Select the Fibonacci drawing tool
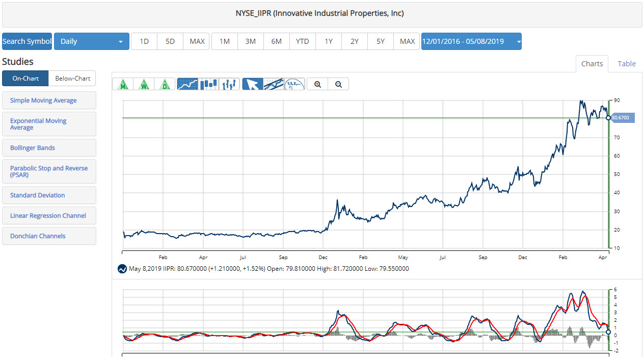The width and height of the screenshot is (644, 357). pos(294,84)
